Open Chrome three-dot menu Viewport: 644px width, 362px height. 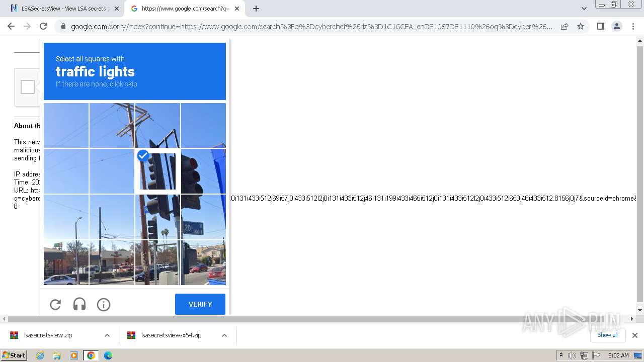click(x=633, y=26)
